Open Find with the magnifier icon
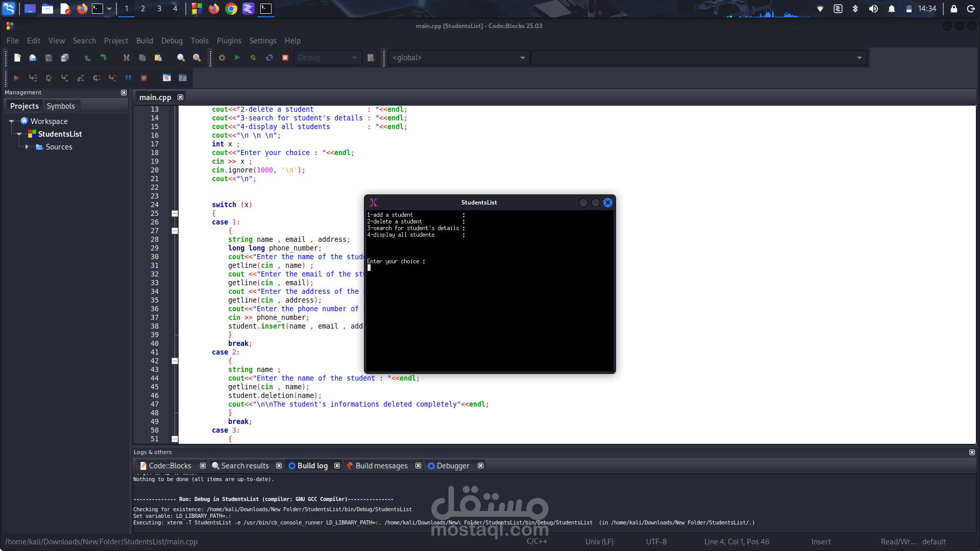 181,58
